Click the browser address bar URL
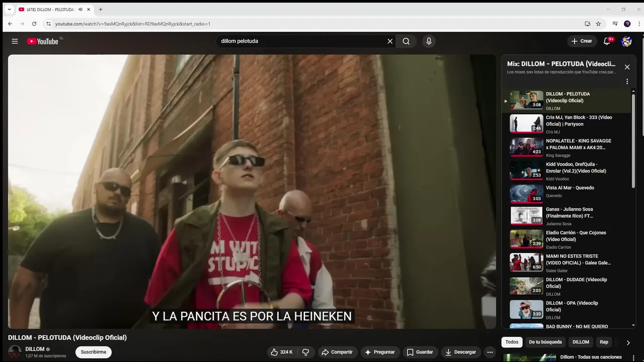This screenshot has width=644, height=362. tap(132, 24)
